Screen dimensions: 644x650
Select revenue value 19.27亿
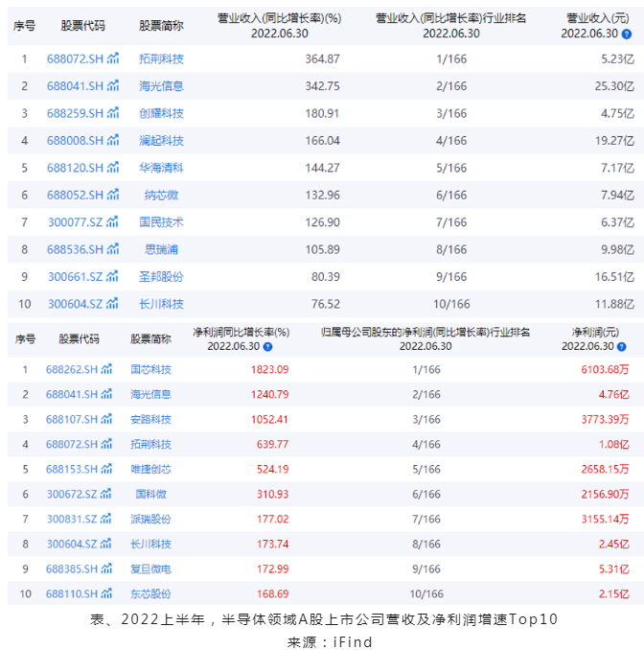(x=614, y=141)
